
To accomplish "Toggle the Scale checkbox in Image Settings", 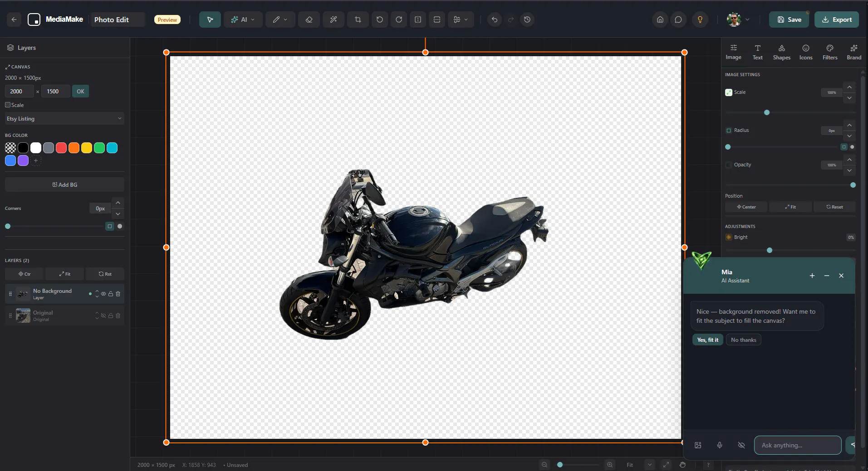I will pos(729,92).
